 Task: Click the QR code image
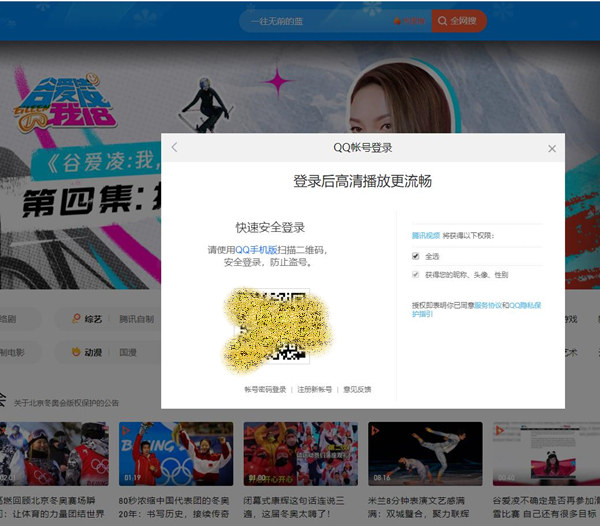point(265,327)
